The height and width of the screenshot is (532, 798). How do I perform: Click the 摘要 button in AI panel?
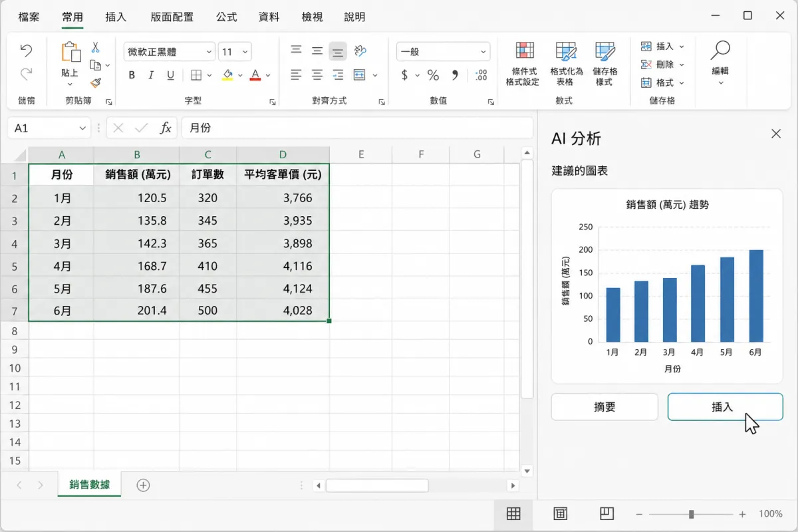[604, 407]
